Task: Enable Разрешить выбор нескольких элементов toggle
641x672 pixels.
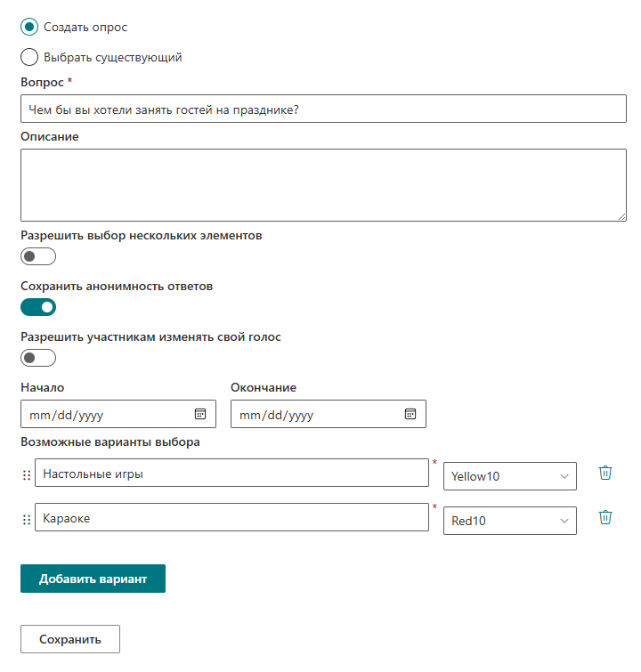Action: coord(38,256)
